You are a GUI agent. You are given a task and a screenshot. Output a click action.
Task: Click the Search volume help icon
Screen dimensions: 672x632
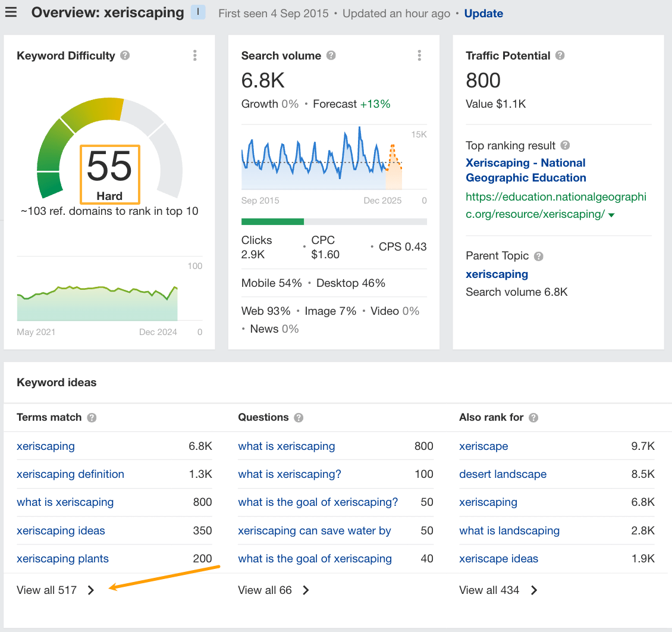332,55
